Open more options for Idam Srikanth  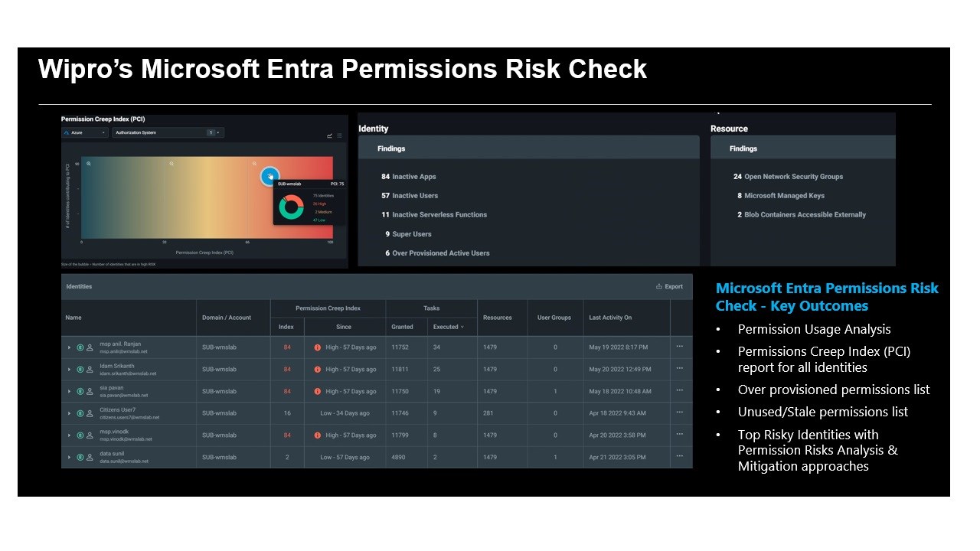tap(679, 369)
